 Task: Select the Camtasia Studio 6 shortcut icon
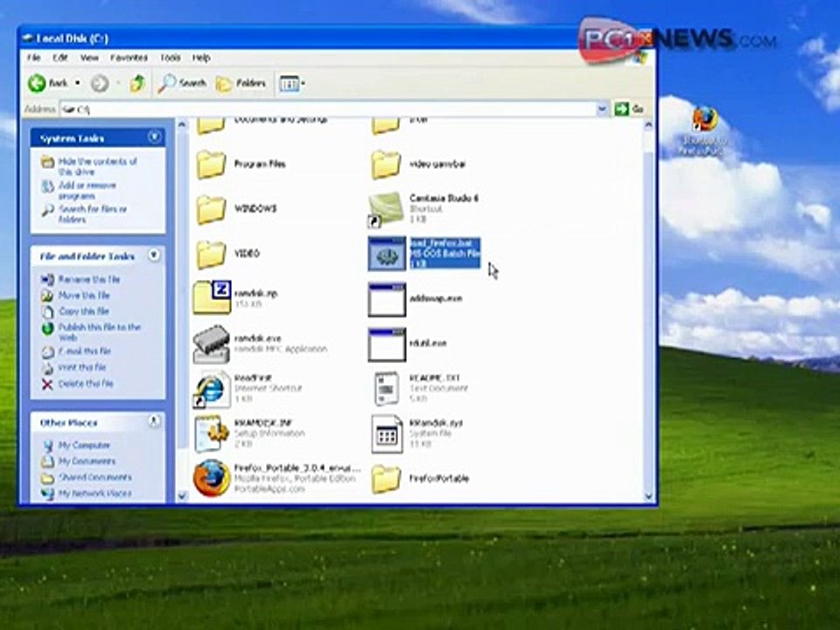(x=386, y=209)
